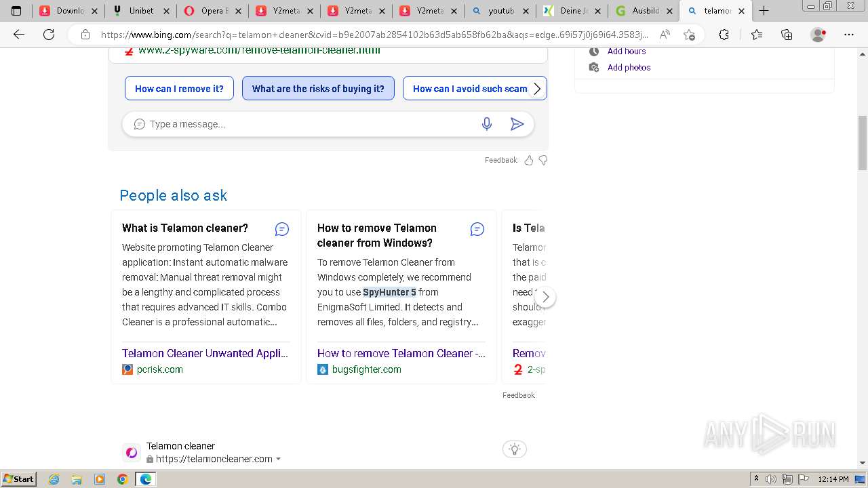Open Edge Settings and more menu

tap(849, 35)
